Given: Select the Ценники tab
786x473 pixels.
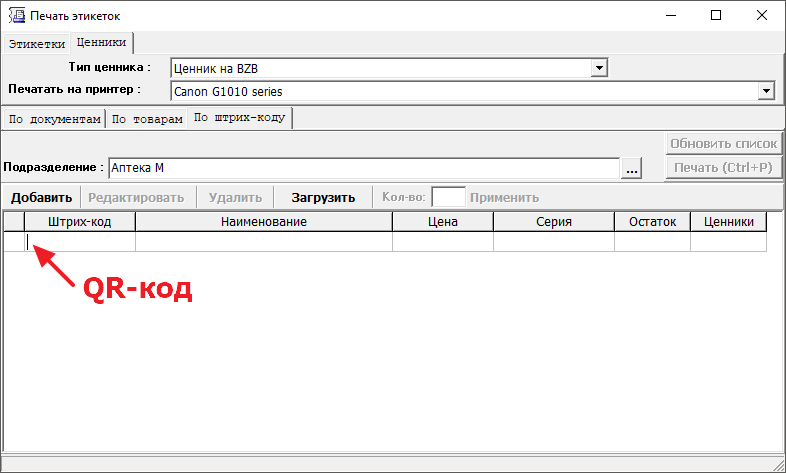Looking at the screenshot, I should 101,43.
